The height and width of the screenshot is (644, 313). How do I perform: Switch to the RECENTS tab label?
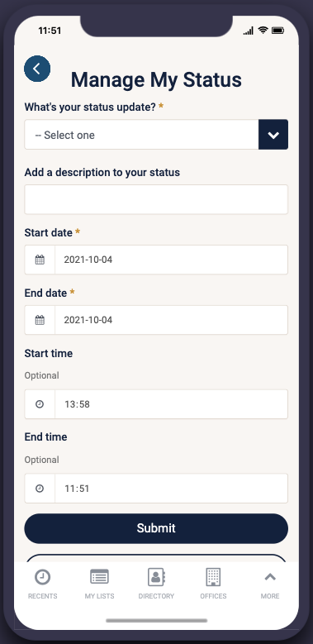tap(42, 596)
